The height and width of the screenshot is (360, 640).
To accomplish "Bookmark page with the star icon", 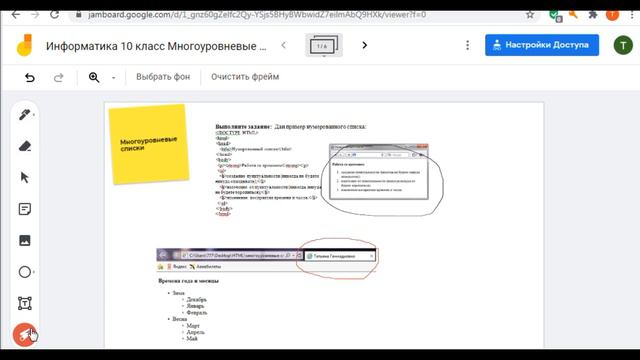I will 530,15.
